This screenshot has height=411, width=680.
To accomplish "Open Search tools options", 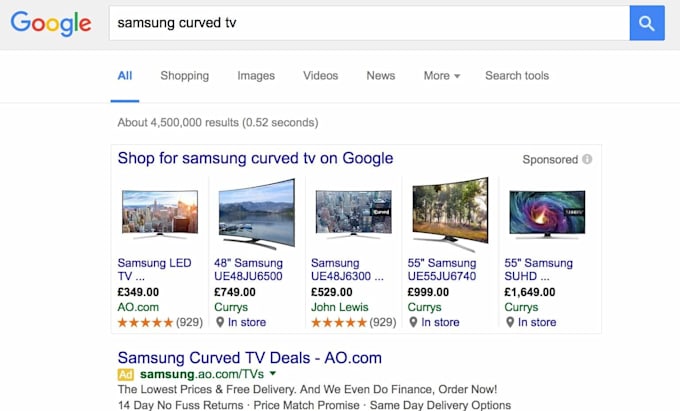I will point(516,76).
